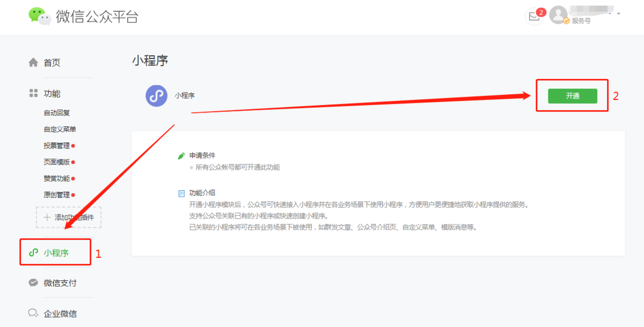Viewport: 644px width, 327px height.
Task: Open 微信支付 in the sidebar
Action: coord(60,283)
